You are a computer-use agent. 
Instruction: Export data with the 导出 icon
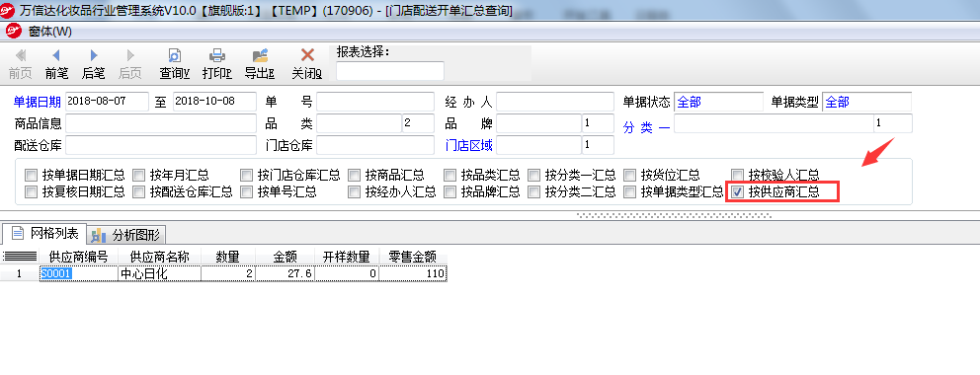click(260, 55)
